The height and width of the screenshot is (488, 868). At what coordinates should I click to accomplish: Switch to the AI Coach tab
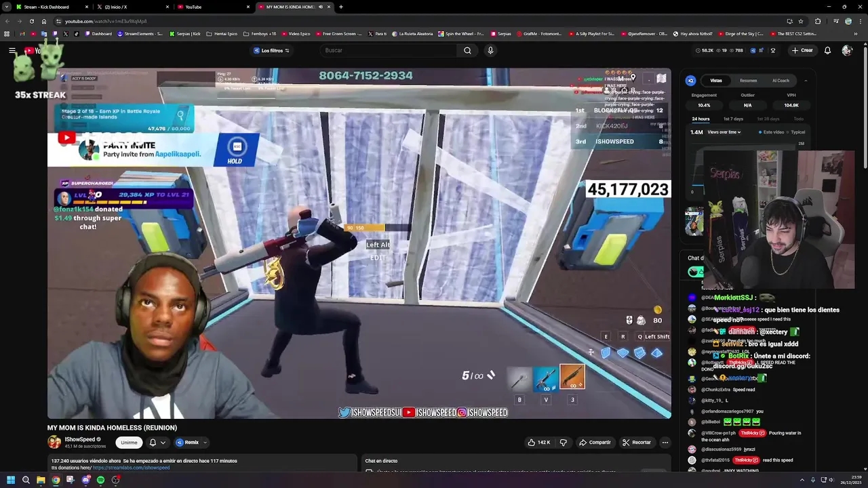pos(781,81)
